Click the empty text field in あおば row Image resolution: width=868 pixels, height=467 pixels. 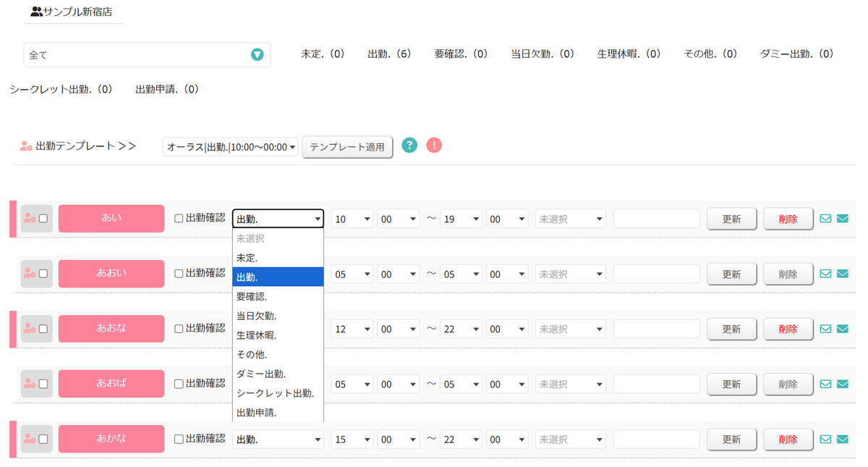(x=656, y=384)
